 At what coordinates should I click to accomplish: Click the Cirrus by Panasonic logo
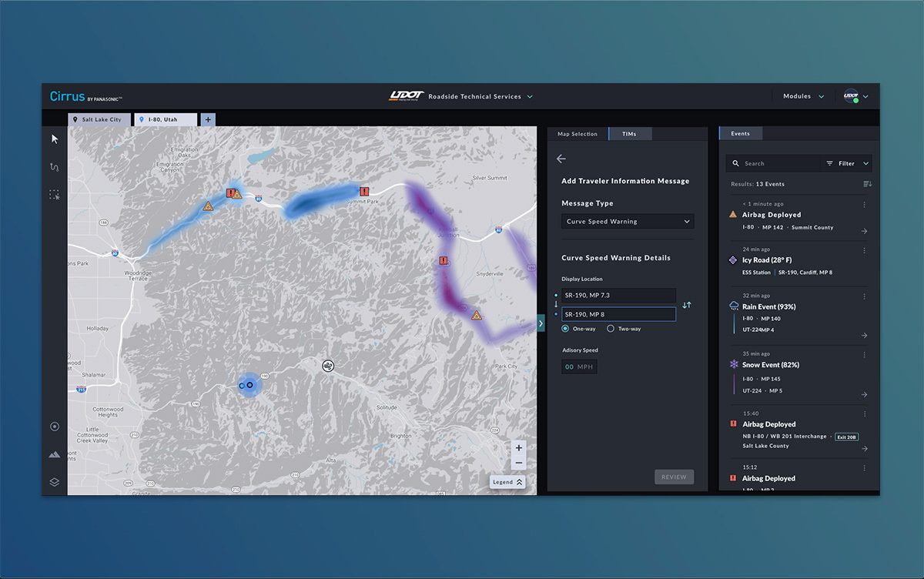tap(86, 97)
